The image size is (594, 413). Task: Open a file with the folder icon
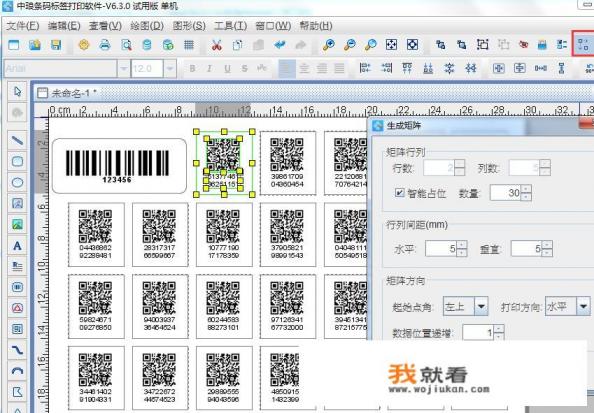pyautogui.click(x=35, y=45)
